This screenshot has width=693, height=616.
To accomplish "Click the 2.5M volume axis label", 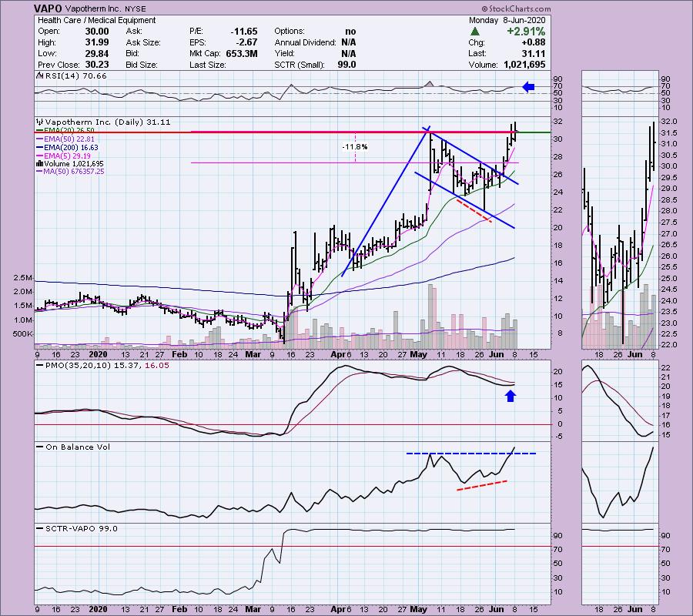I will pos(23,277).
